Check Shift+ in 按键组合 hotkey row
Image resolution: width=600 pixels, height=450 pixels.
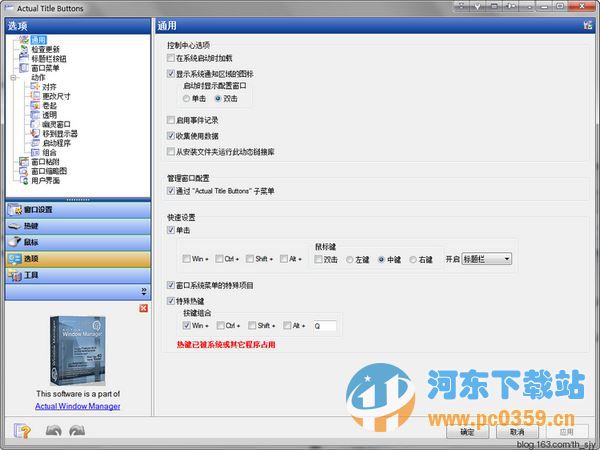click(252, 325)
